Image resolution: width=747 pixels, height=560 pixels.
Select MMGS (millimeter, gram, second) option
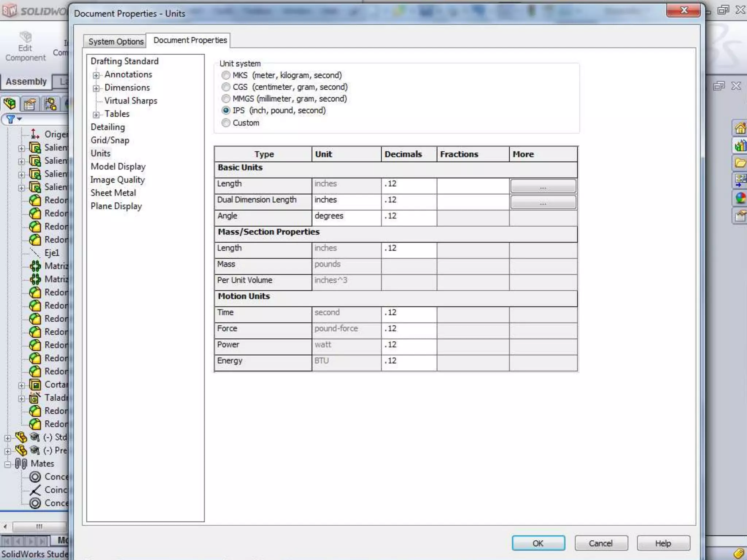point(226,98)
